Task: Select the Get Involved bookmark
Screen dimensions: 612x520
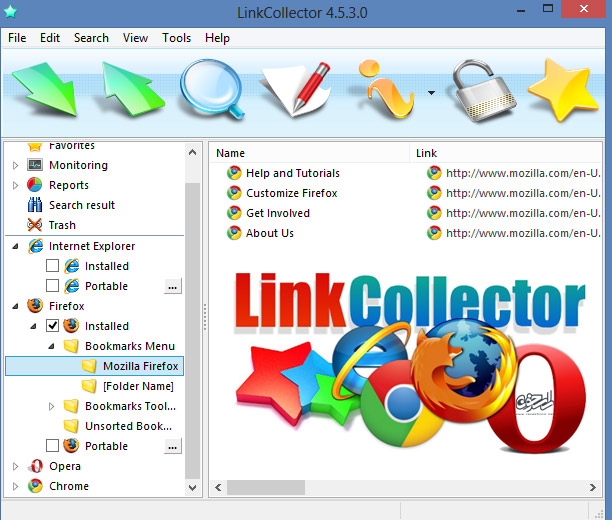Action: point(278,213)
